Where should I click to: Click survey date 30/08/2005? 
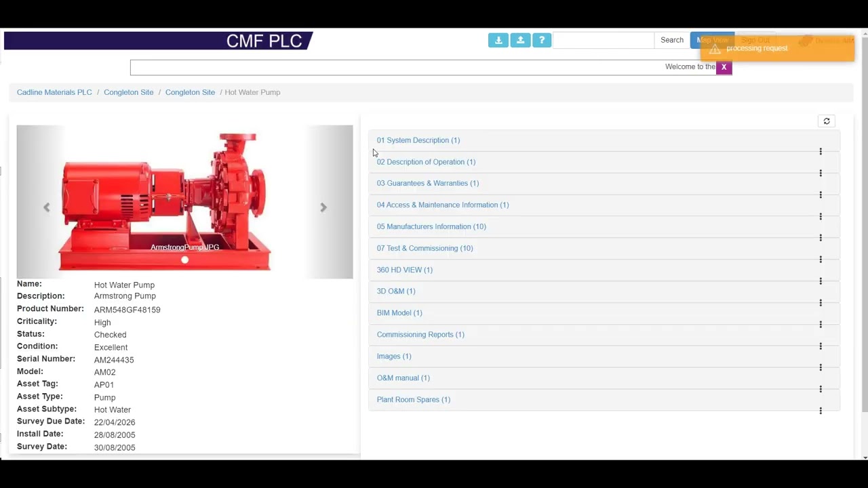click(x=115, y=447)
